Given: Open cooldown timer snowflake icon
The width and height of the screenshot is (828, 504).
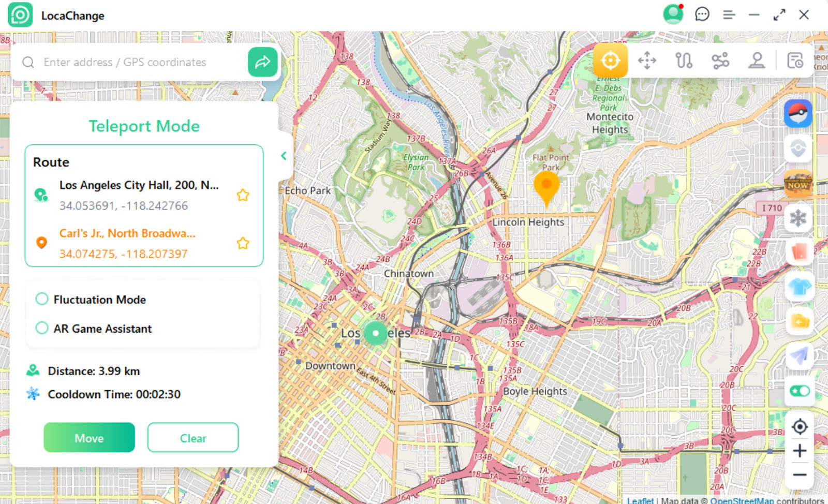Looking at the screenshot, I should 798,218.
